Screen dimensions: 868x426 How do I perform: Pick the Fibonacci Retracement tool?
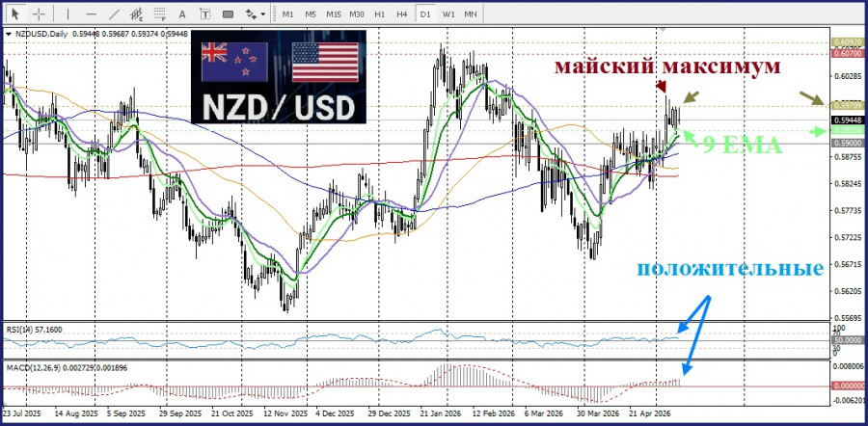tap(160, 13)
